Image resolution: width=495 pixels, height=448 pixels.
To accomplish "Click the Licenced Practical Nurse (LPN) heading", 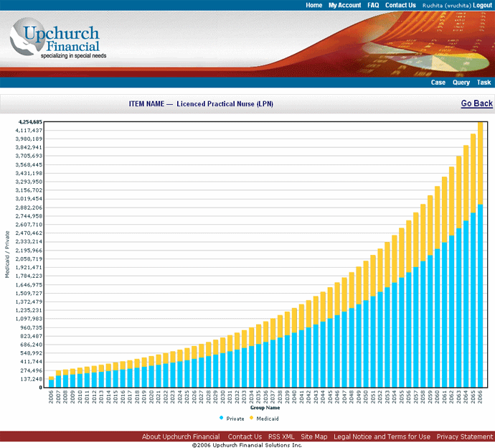I will [225, 103].
